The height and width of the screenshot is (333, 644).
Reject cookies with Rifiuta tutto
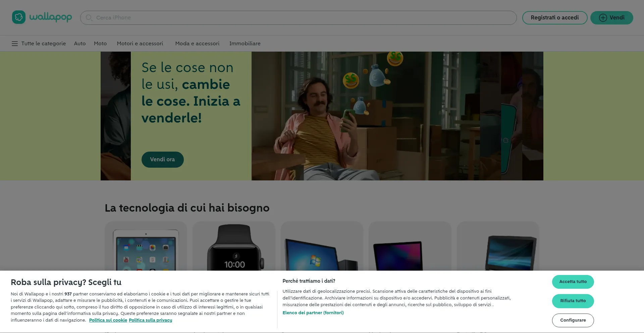click(x=573, y=301)
